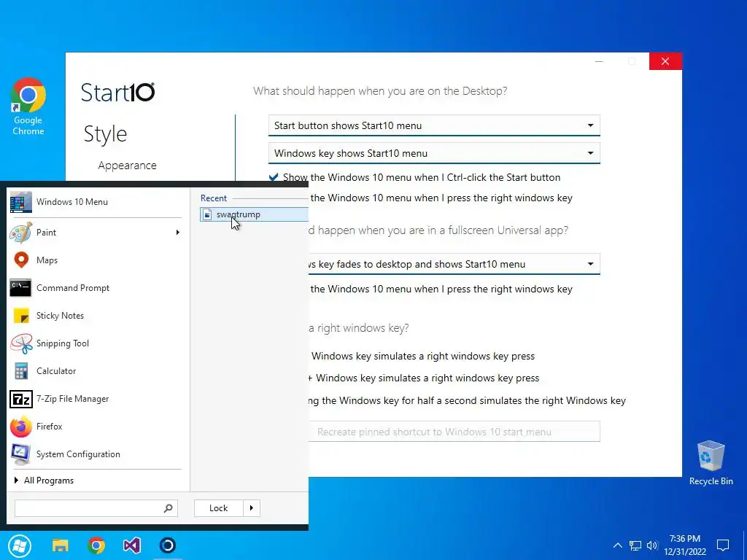Image resolution: width=747 pixels, height=560 pixels.
Task: Click the magnifier search icon in start menu
Action: click(x=168, y=508)
